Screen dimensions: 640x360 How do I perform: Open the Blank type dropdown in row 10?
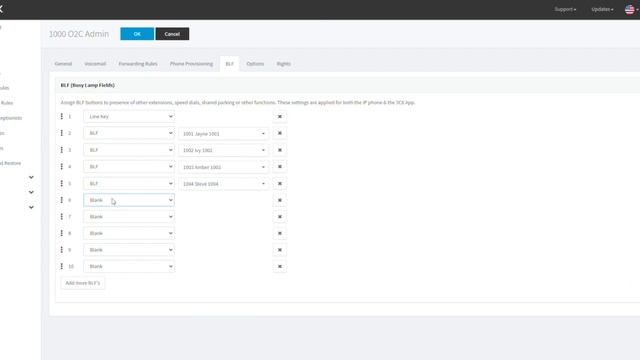(129, 267)
